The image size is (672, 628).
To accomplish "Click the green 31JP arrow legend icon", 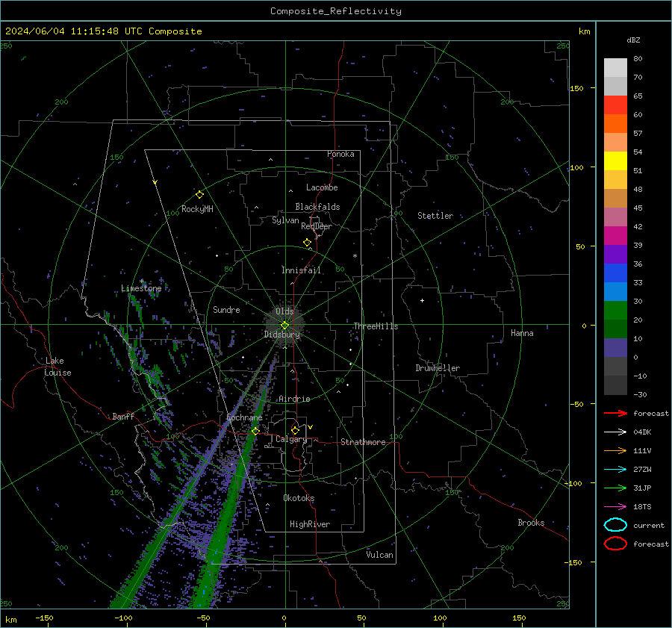I will pyautogui.click(x=615, y=488).
